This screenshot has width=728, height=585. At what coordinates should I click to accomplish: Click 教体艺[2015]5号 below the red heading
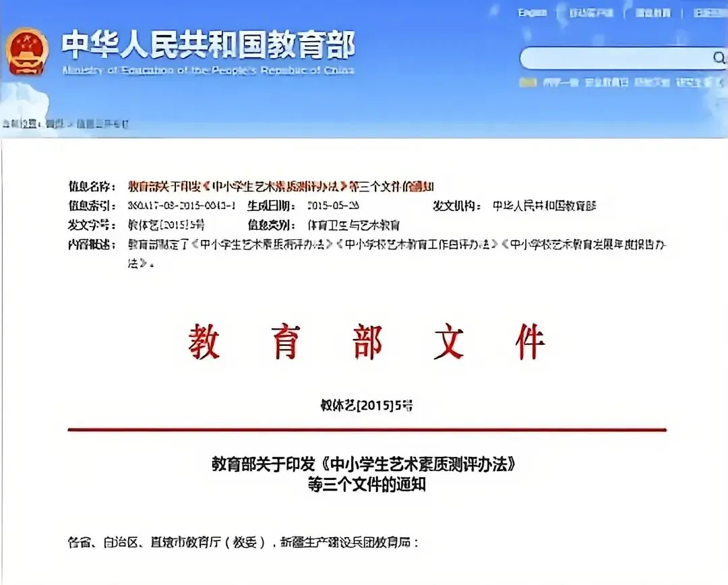[x=366, y=405]
